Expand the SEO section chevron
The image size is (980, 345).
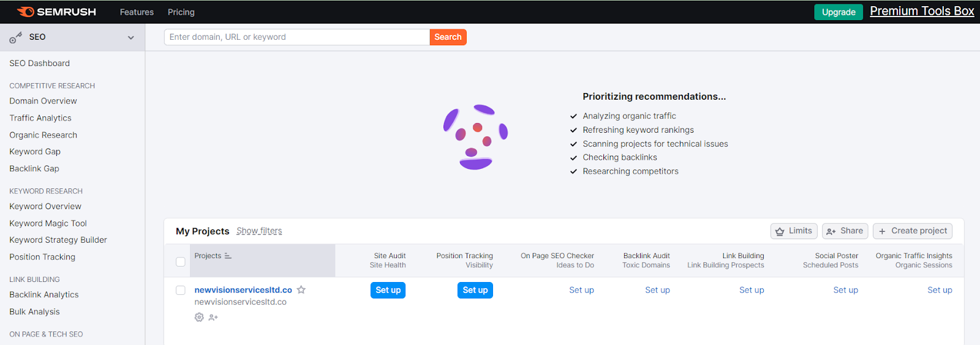point(130,37)
